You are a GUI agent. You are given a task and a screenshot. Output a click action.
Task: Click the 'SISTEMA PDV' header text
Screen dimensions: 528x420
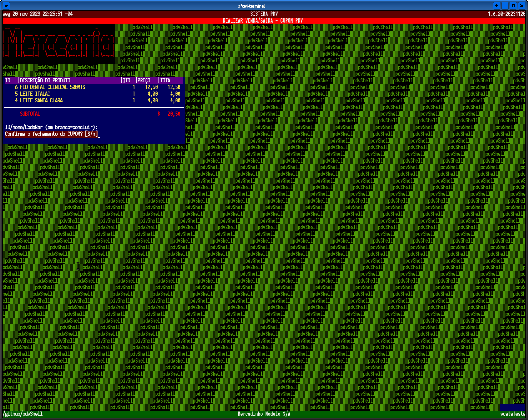coord(264,14)
